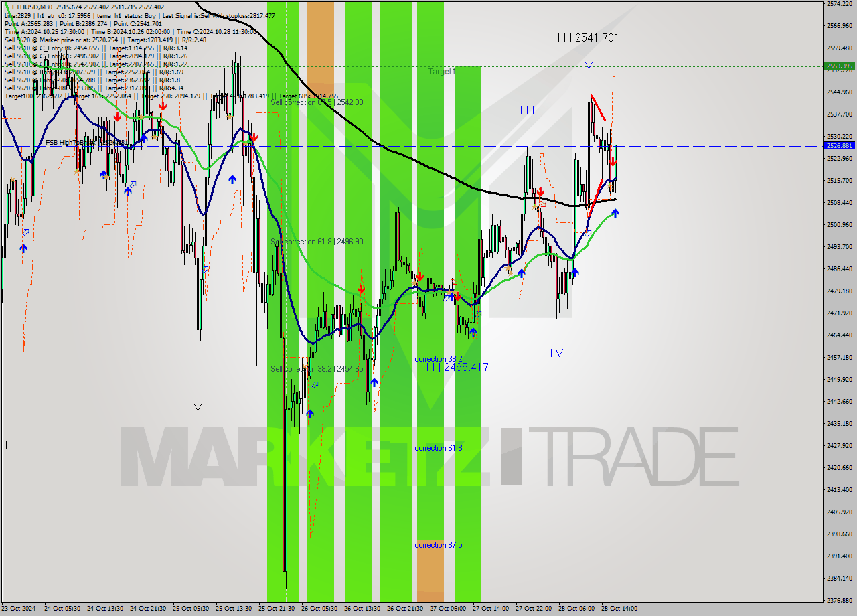Select the blue 2526.881 current price tag
Viewport: 857px width, 616px height.
839,145
